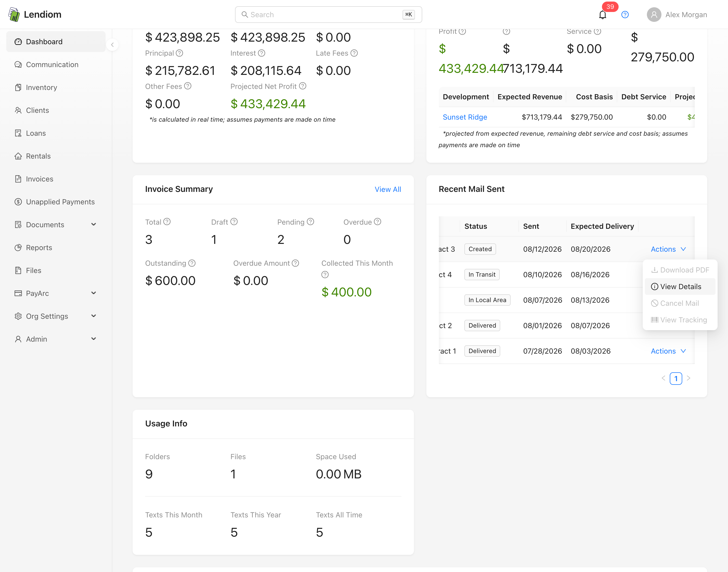Click the Outstanding help icon
This screenshot has height=572, width=728.
(x=192, y=263)
